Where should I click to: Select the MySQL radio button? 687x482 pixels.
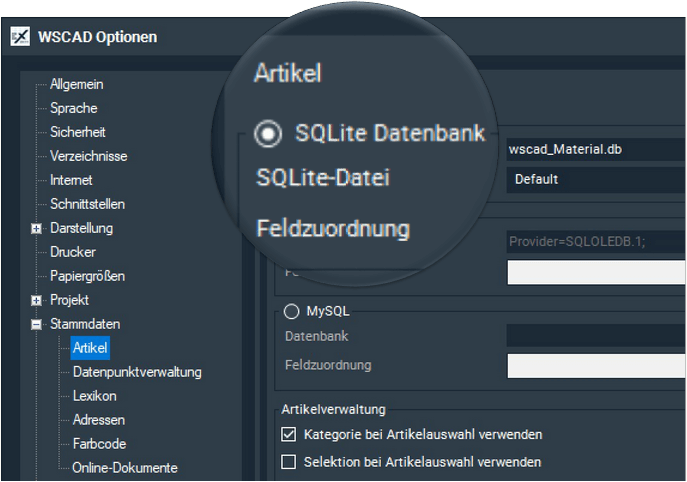[x=292, y=311]
